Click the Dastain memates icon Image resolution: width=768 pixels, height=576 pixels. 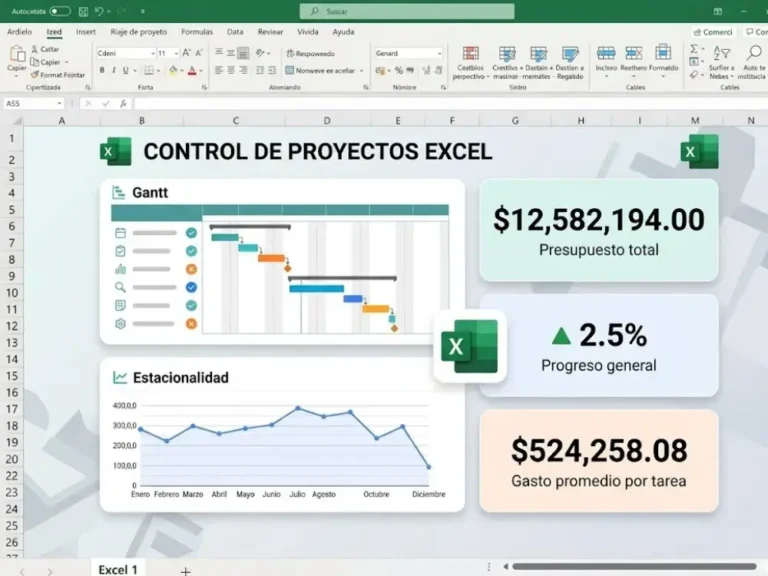[538, 53]
